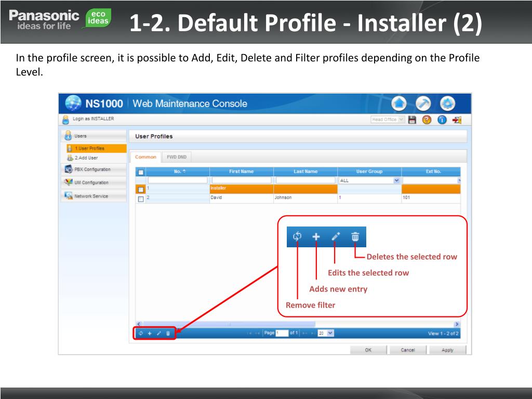
Task: Click the Login as INSTALLER user icon
Action: pyautogui.click(x=66, y=119)
